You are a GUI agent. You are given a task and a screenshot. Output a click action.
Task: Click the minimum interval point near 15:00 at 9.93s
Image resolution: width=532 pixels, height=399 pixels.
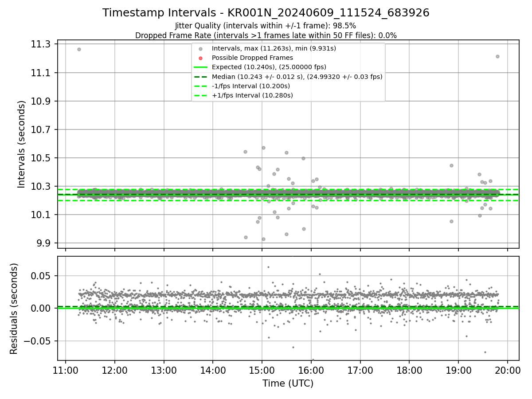(263, 239)
